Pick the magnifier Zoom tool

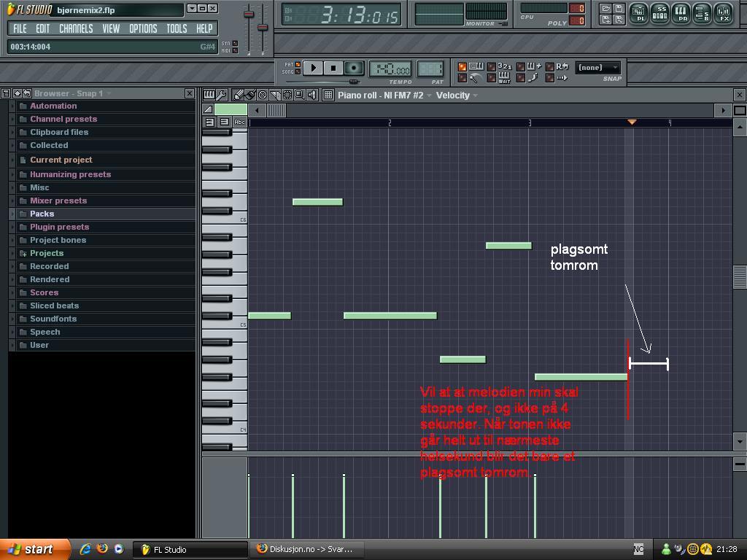(x=300, y=96)
